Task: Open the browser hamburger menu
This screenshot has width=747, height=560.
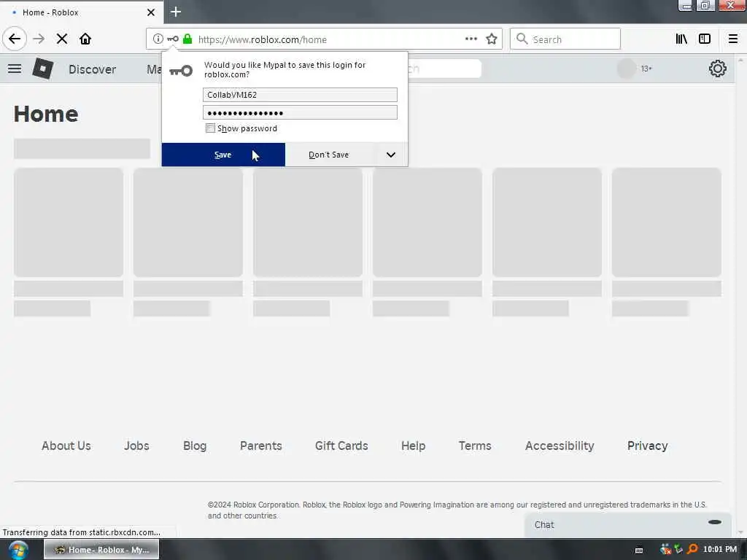Action: [733, 39]
